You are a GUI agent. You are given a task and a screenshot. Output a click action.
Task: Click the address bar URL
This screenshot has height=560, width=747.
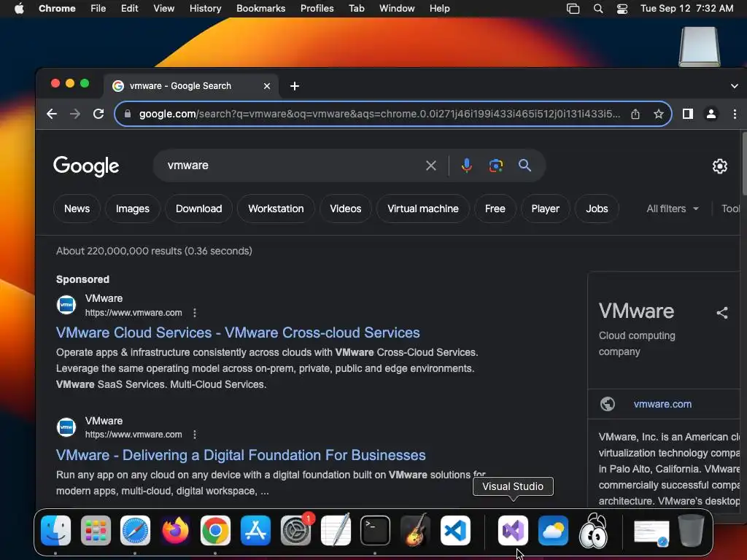pos(379,114)
